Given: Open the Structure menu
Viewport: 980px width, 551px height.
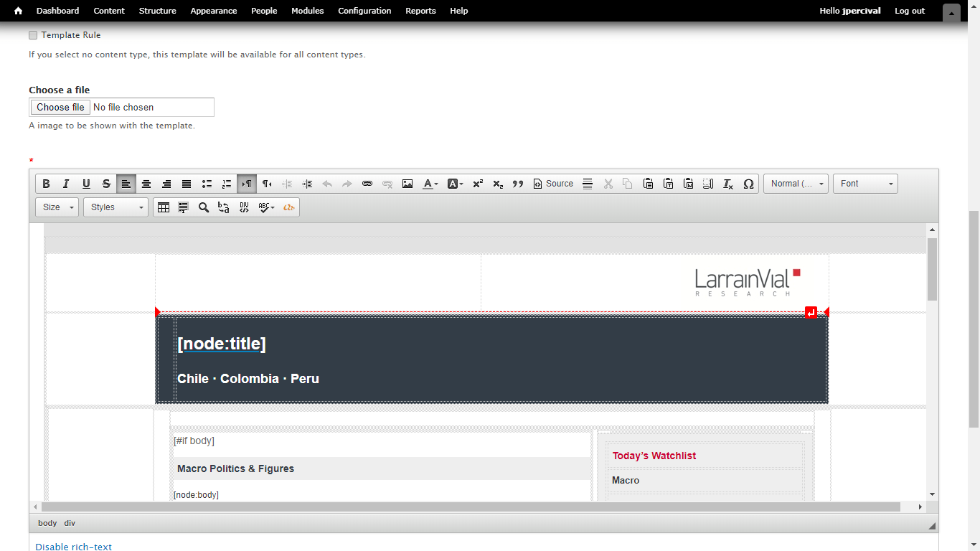Looking at the screenshot, I should pos(157,11).
